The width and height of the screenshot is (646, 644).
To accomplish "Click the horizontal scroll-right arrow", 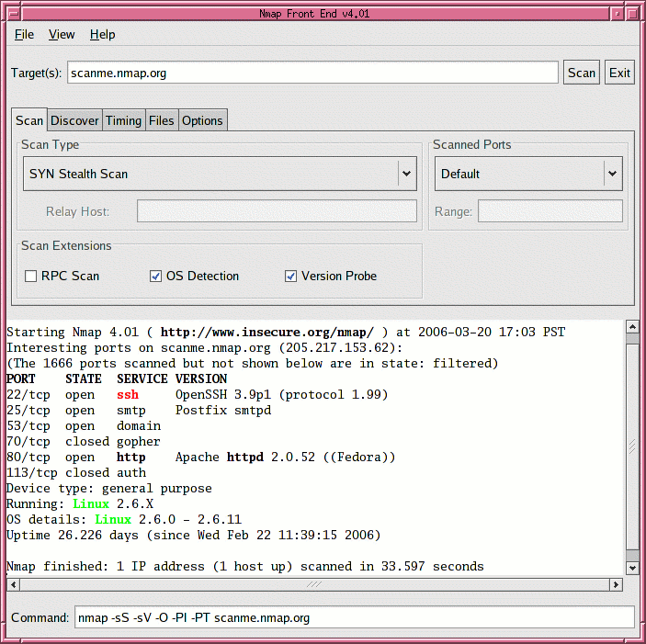I will pyautogui.click(x=616, y=584).
